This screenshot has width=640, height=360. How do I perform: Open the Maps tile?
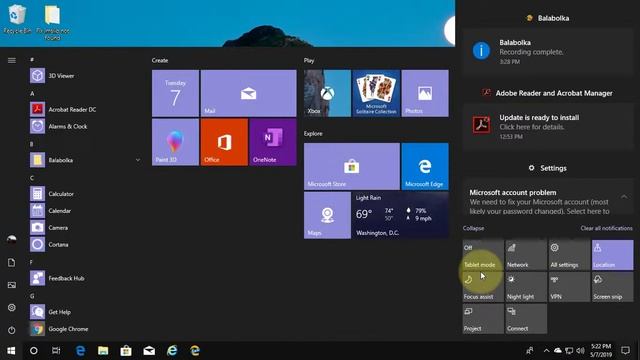(x=327, y=215)
